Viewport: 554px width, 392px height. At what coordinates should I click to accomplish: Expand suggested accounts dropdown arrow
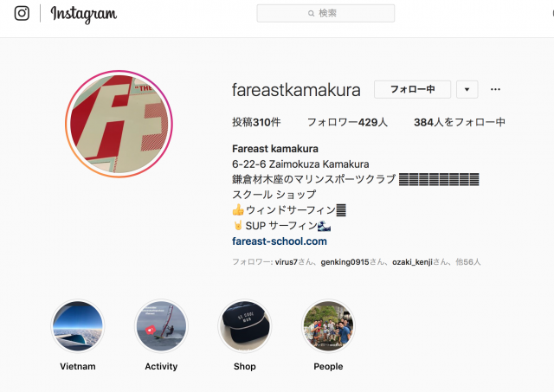467,89
